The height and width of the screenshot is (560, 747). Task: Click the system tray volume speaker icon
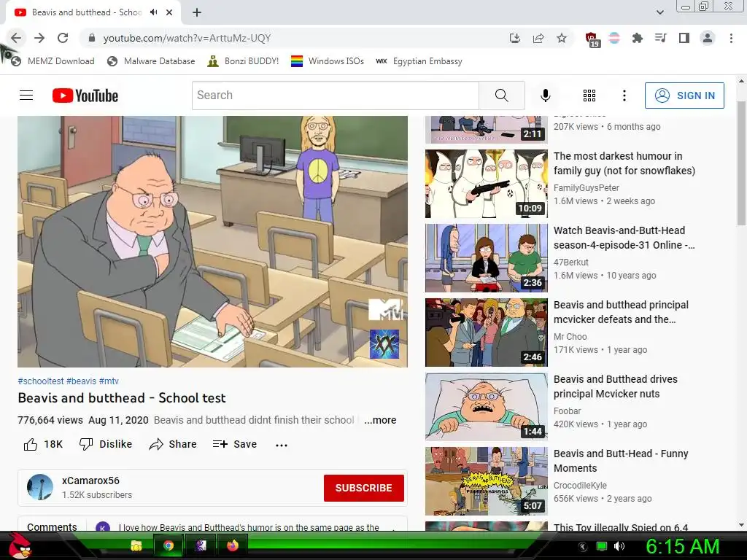click(619, 546)
